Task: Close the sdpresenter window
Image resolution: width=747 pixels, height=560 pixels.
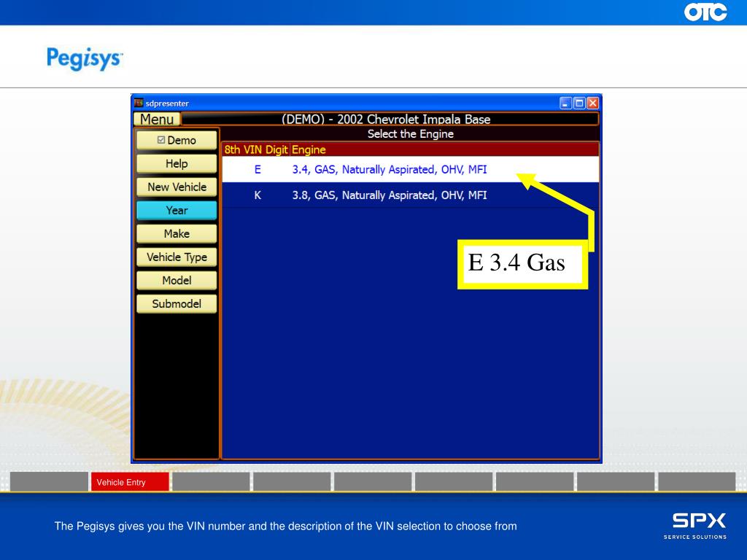Action: point(592,104)
